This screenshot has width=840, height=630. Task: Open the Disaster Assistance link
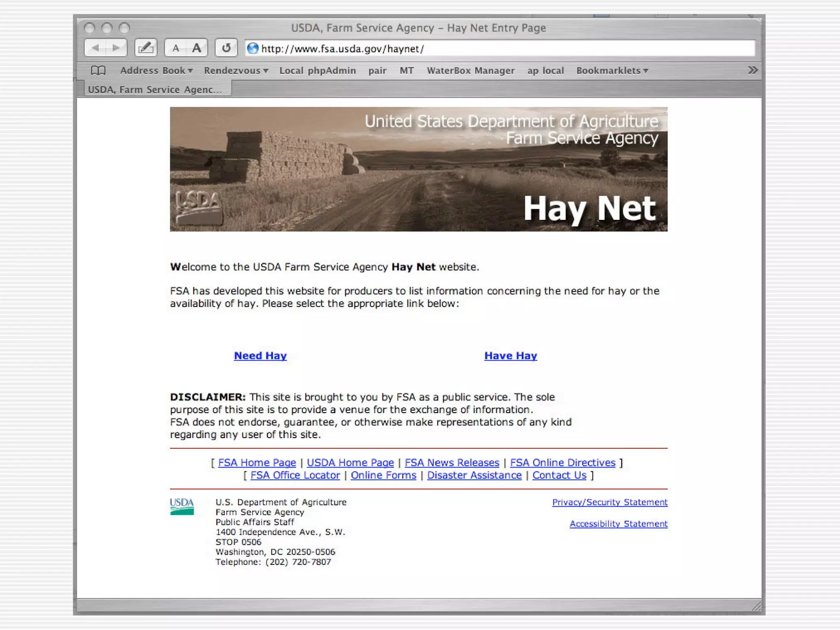475,475
